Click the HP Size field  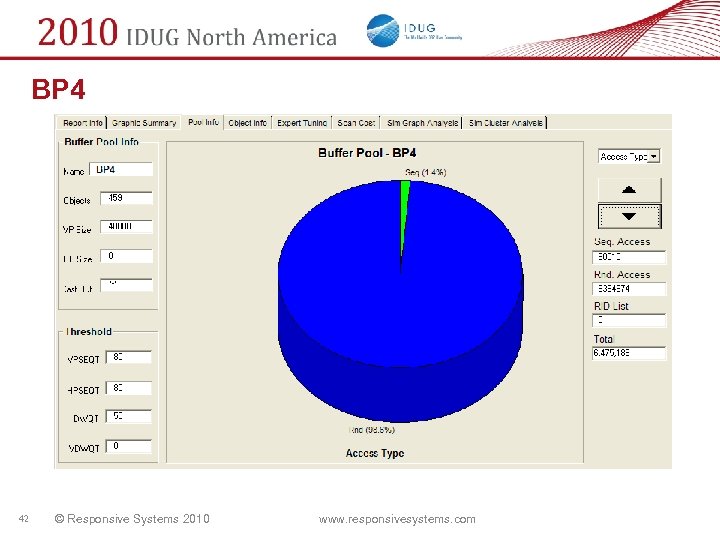pos(126,256)
